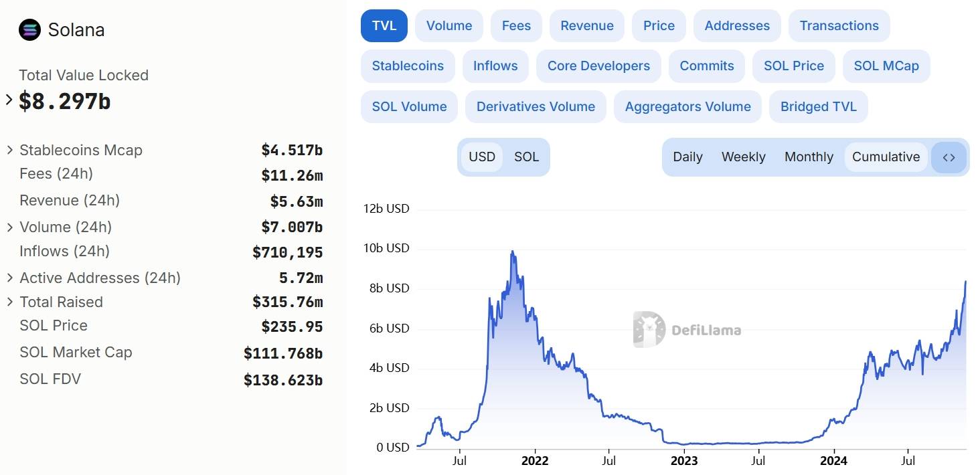Click the Inflows (24h) label

click(x=64, y=252)
